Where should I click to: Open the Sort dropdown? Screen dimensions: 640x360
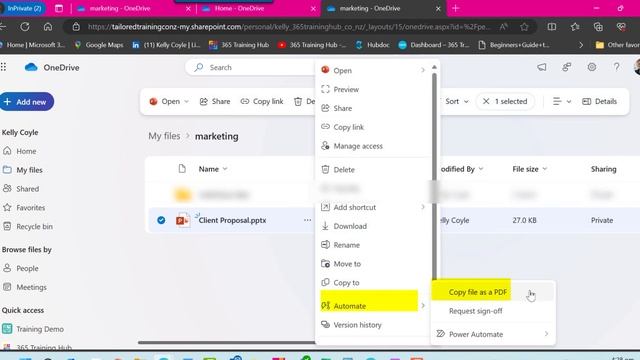[x=457, y=101]
